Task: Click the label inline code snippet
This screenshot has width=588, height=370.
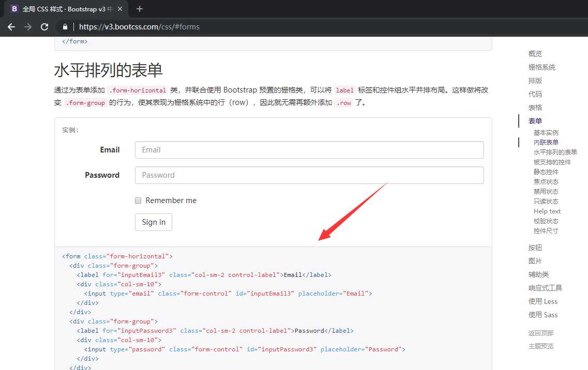Action: pyautogui.click(x=344, y=90)
